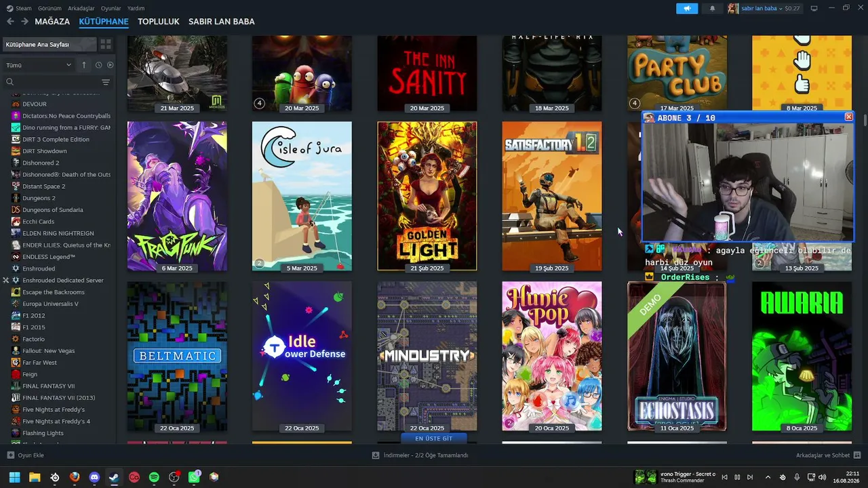The height and width of the screenshot is (488, 868).
Task: Open Golden Light game cover
Action: click(x=427, y=196)
